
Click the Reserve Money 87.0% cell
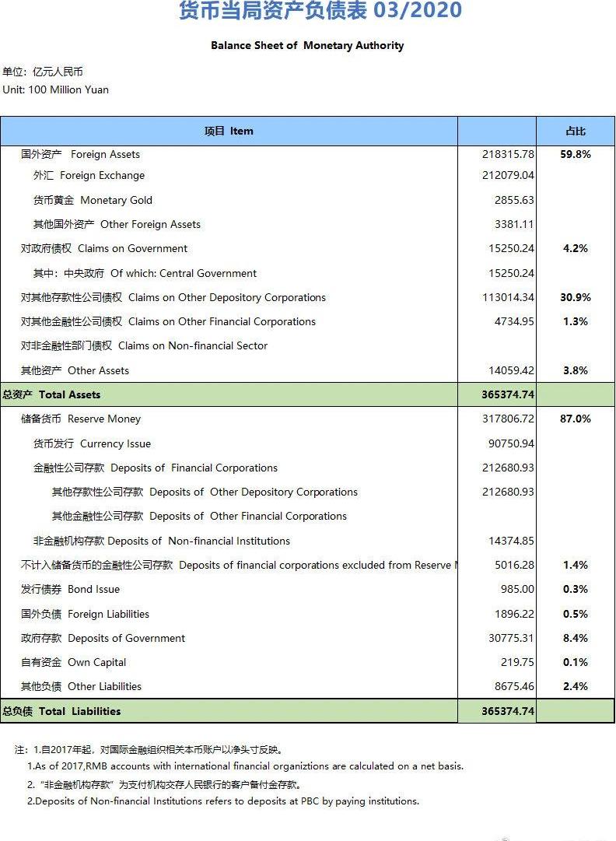tap(575, 419)
